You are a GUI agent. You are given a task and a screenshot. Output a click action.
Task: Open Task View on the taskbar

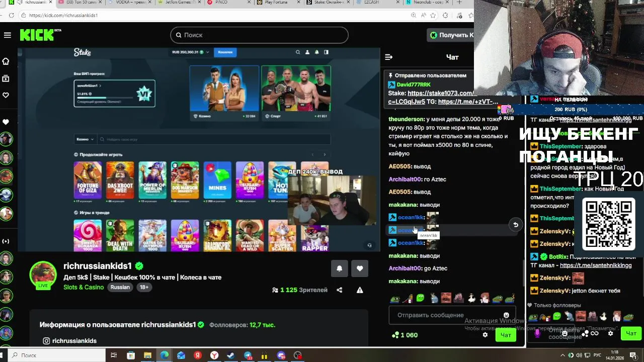point(114,355)
